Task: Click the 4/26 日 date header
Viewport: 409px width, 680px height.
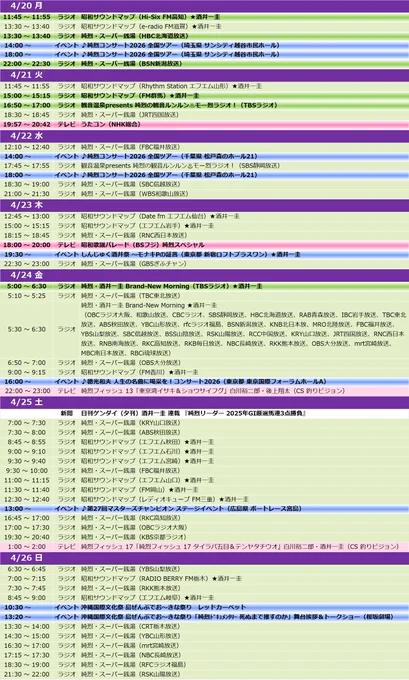Action: point(204,558)
